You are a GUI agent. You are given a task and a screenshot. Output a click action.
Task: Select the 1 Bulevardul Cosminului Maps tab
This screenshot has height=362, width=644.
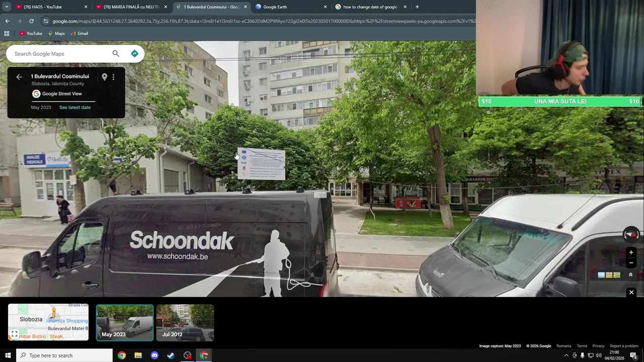pos(211,7)
